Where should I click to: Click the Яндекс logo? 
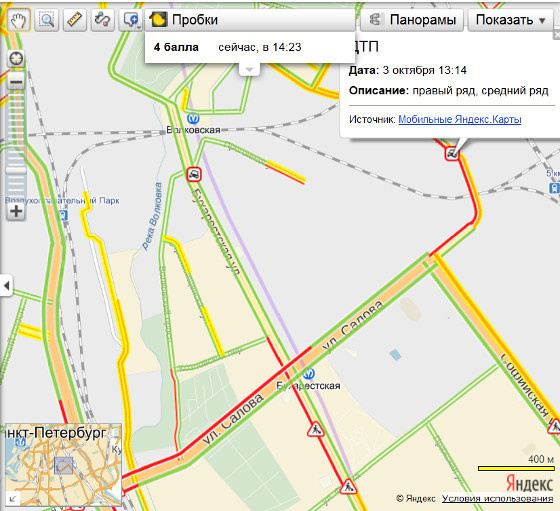coord(530,483)
